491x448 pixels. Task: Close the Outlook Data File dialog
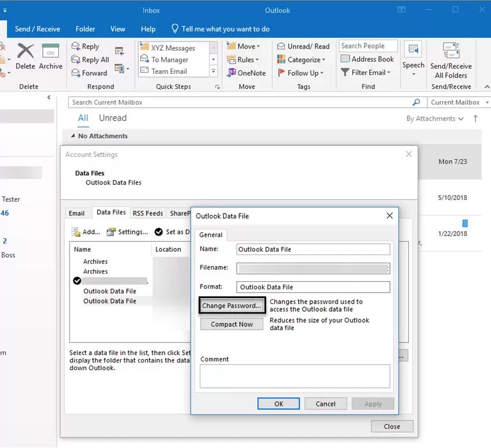click(389, 216)
